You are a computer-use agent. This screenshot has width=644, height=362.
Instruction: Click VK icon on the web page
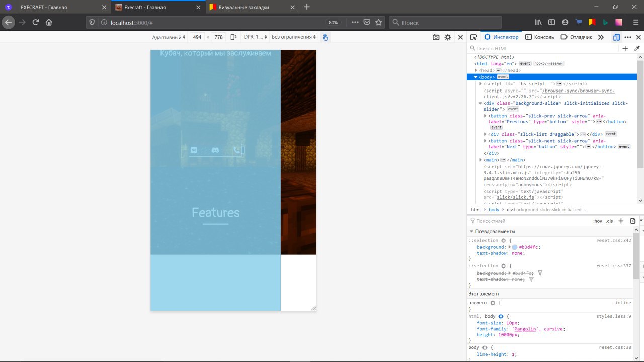tap(194, 150)
